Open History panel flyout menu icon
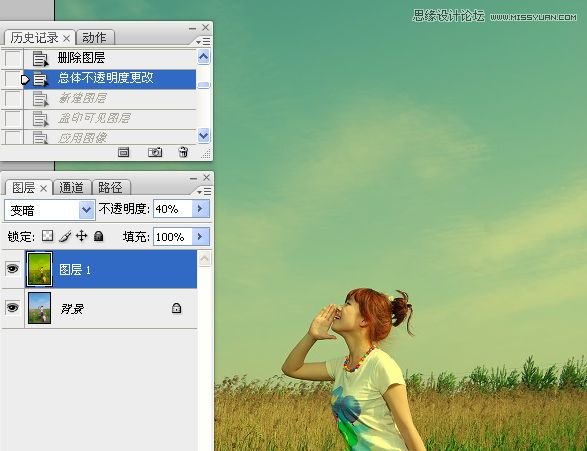The image size is (587, 451). click(204, 41)
